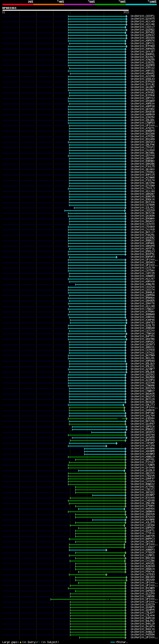Click hit label UniRef100_A8NQJ9
This screenshot has width=159, height=644.
[143, 457]
